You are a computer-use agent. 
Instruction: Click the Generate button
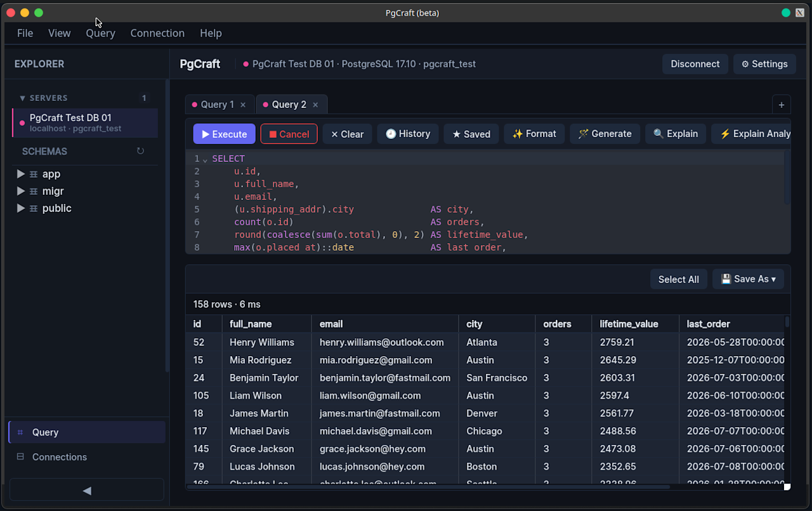pos(605,134)
